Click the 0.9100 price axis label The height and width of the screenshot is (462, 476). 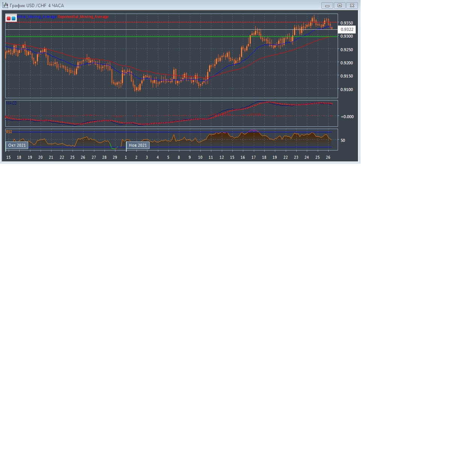(347, 90)
